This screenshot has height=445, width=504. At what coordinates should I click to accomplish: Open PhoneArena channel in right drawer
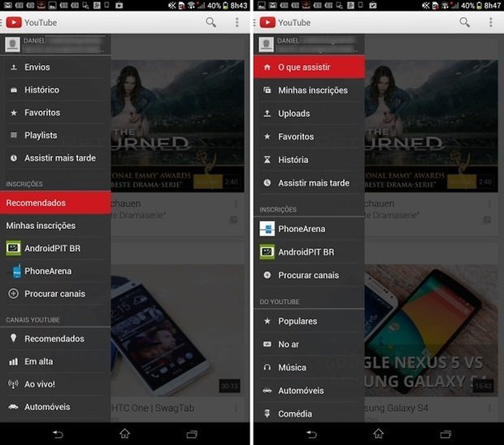[309, 229]
